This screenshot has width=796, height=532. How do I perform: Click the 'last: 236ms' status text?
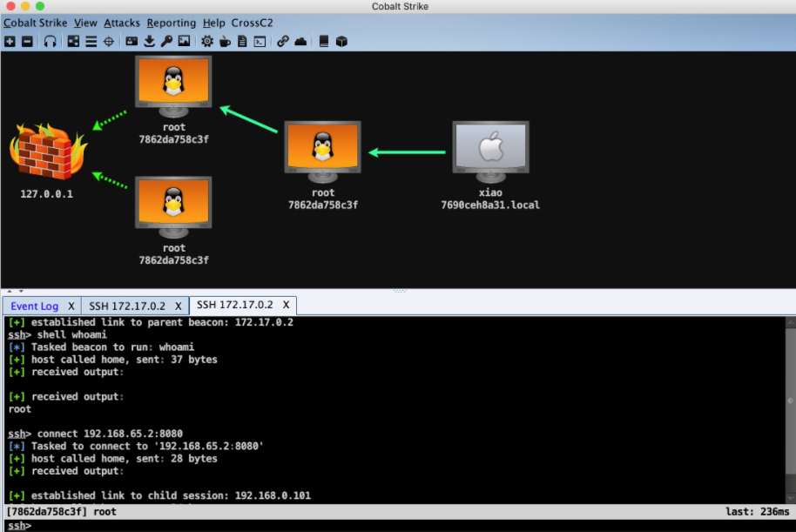coord(758,512)
